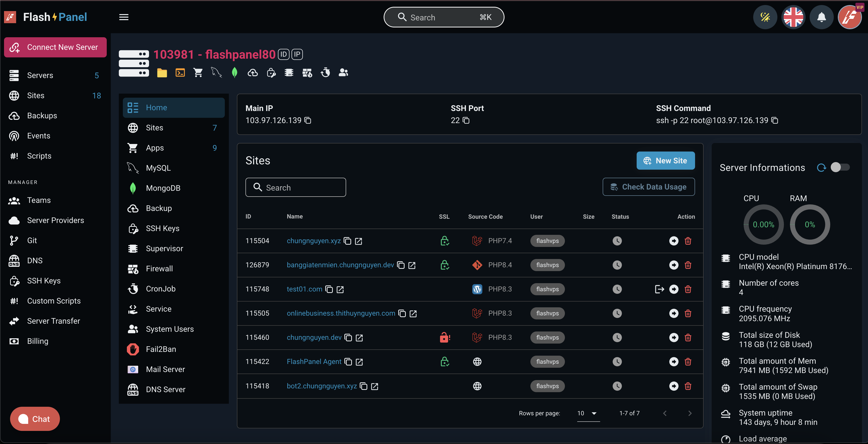Copy the Main IP address
The image size is (868, 444).
(308, 120)
